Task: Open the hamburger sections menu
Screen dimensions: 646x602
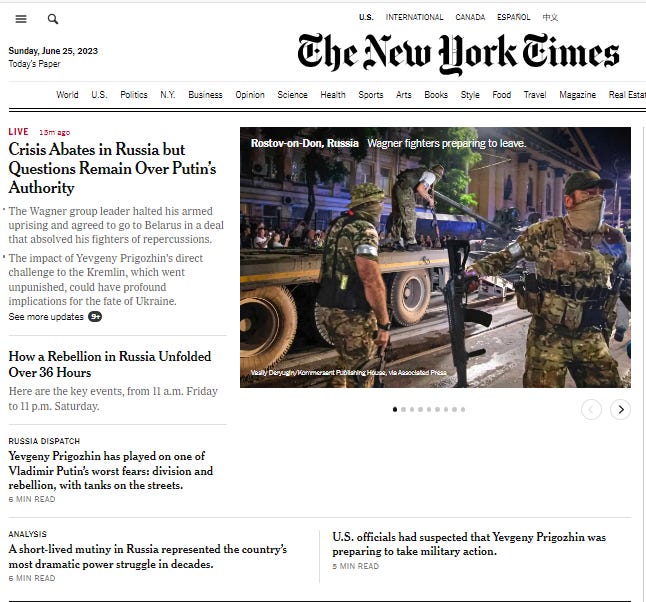Action: pyautogui.click(x=21, y=19)
